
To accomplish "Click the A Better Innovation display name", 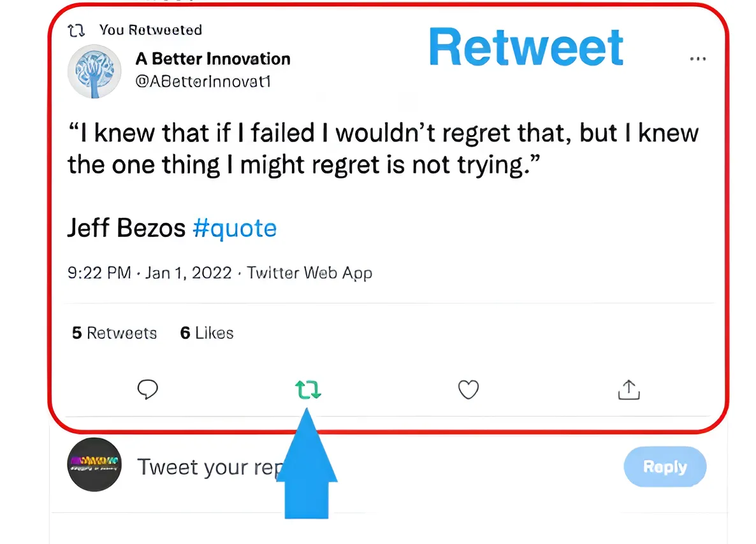I will click(x=213, y=59).
